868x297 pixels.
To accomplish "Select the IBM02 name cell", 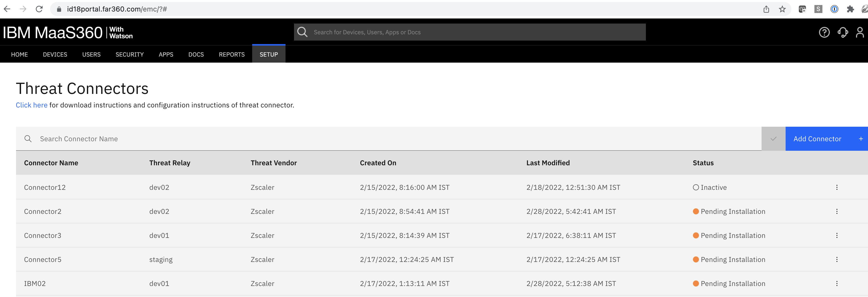I will coord(35,283).
